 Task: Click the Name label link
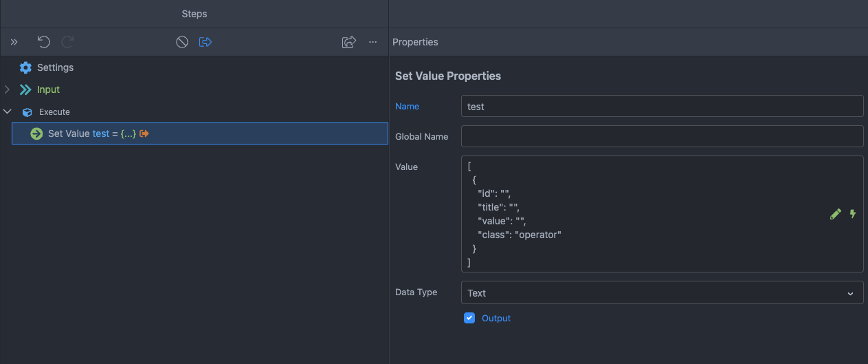(407, 106)
